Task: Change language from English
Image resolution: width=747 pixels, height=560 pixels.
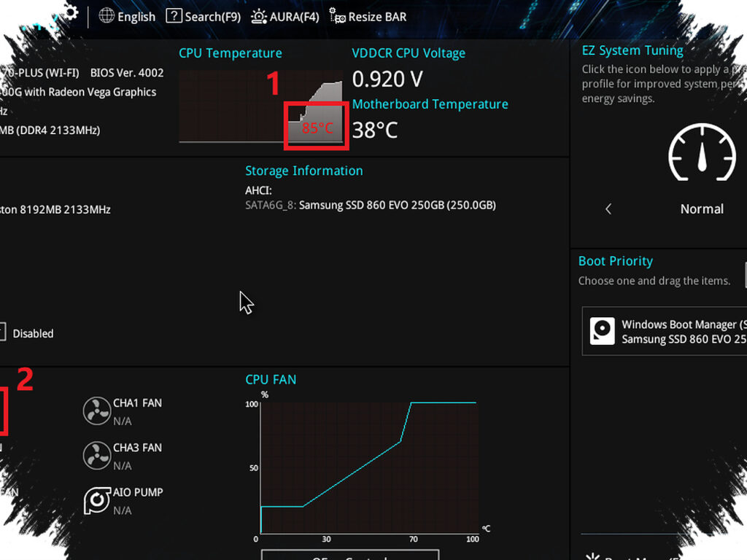Action: (x=136, y=17)
